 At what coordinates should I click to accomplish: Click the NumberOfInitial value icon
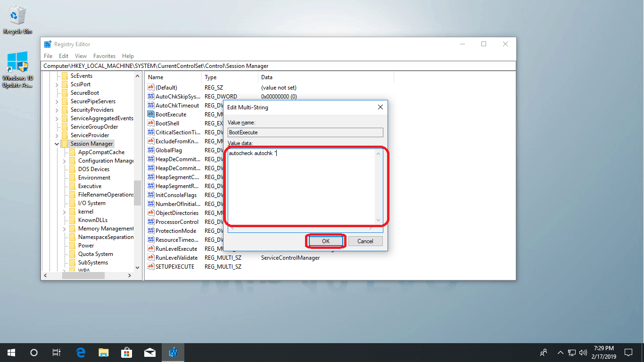click(x=151, y=204)
